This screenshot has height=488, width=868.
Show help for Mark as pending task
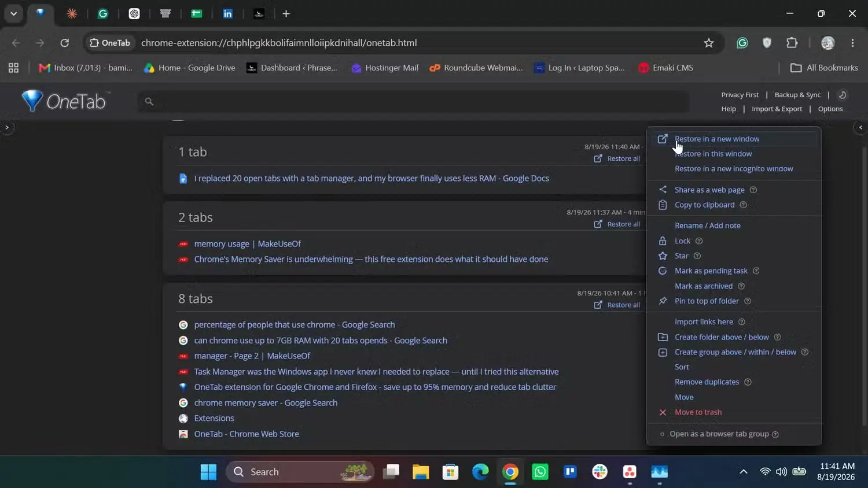756,271
